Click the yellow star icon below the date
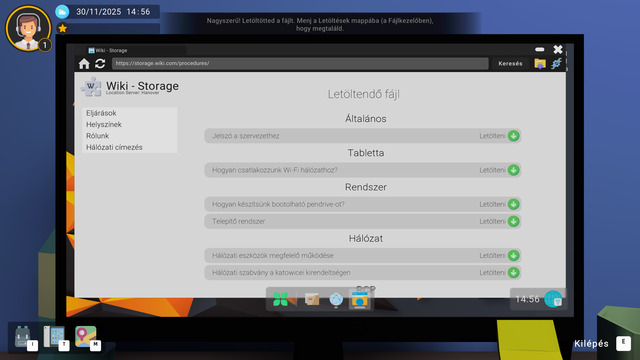 point(62,29)
